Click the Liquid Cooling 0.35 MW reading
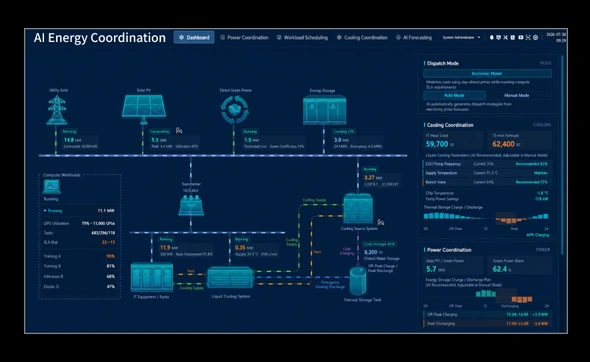This screenshot has height=362, width=590. [x=244, y=248]
